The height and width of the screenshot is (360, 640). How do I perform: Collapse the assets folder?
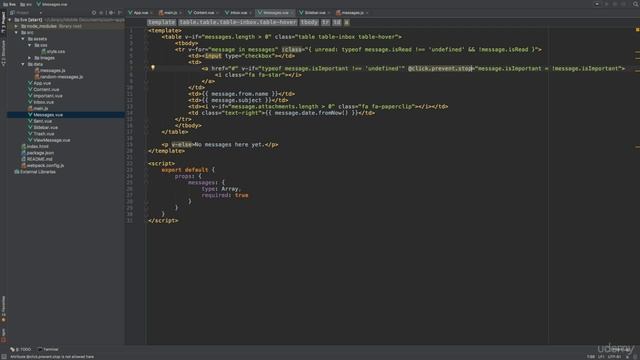(23, 39)
